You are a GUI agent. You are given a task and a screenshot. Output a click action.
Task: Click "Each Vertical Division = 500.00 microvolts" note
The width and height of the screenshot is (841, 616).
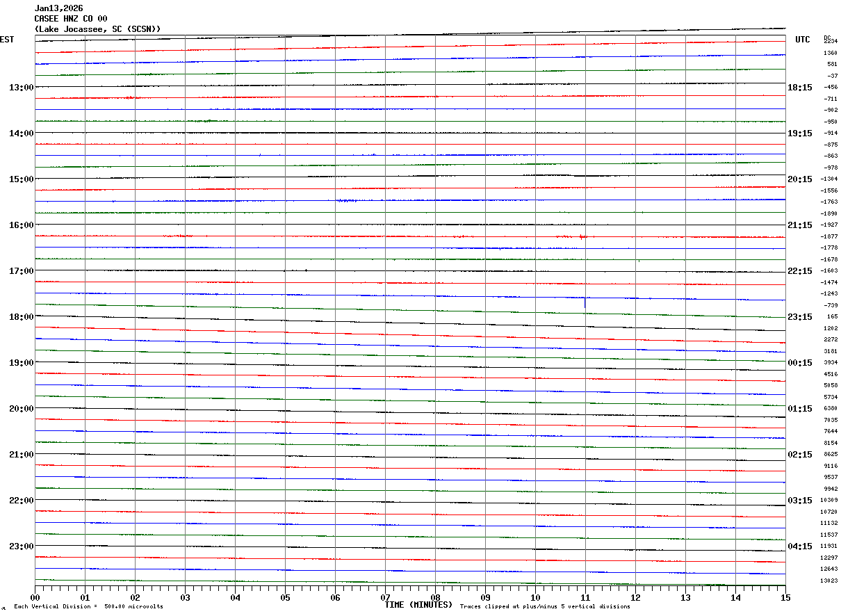89,607
